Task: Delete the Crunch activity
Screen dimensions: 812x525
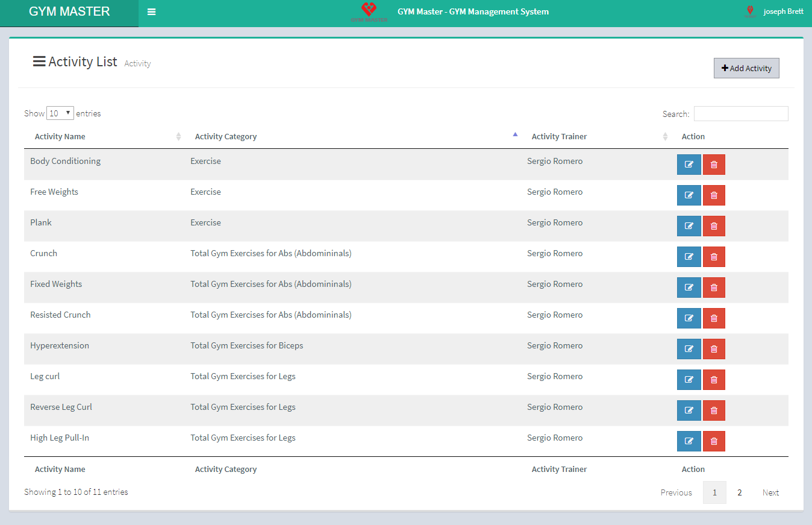Action: [x=714, y=257]
